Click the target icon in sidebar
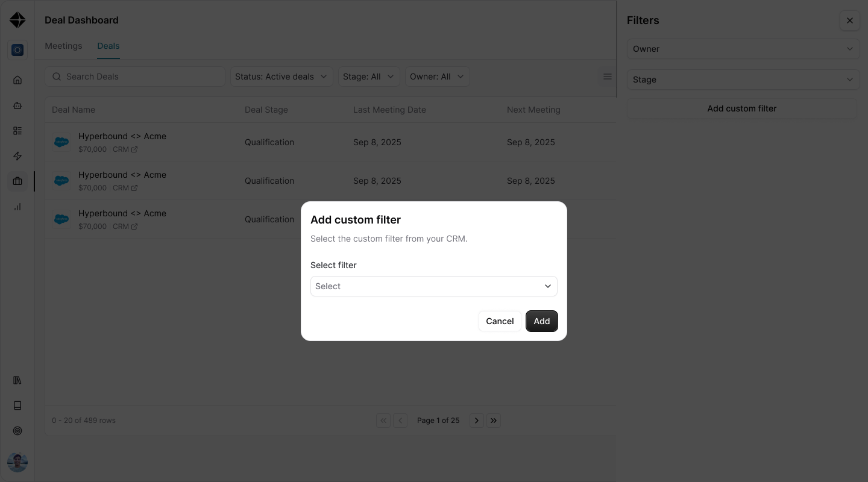This screenshot has height=482, width=868. tap(17, 431)
